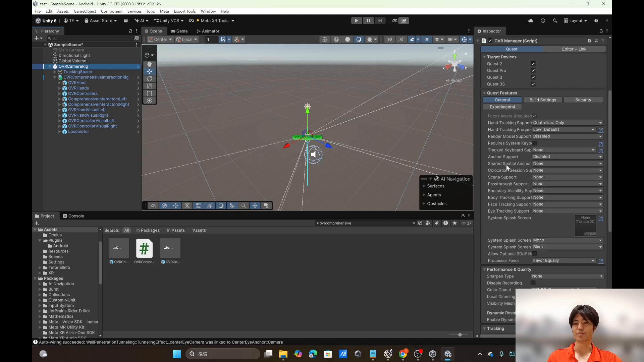Click Search by Type icon in Project
644x362 pixels.
coord(428,223)
